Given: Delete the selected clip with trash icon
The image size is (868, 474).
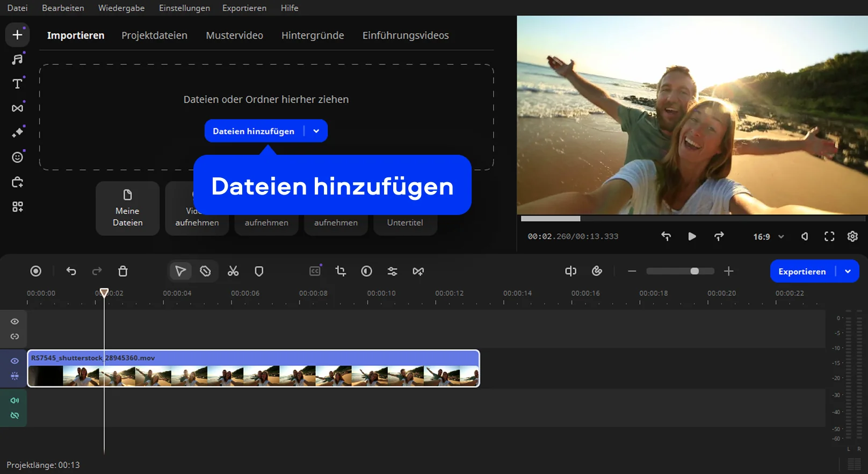Looking at the screenshot, I should [123, 271].
